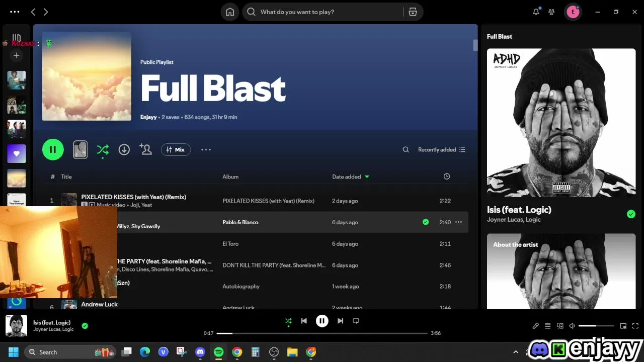This screenshot has height=362, width=644.
Task: Open the three-dot app menu
Action: click(15, 12)
